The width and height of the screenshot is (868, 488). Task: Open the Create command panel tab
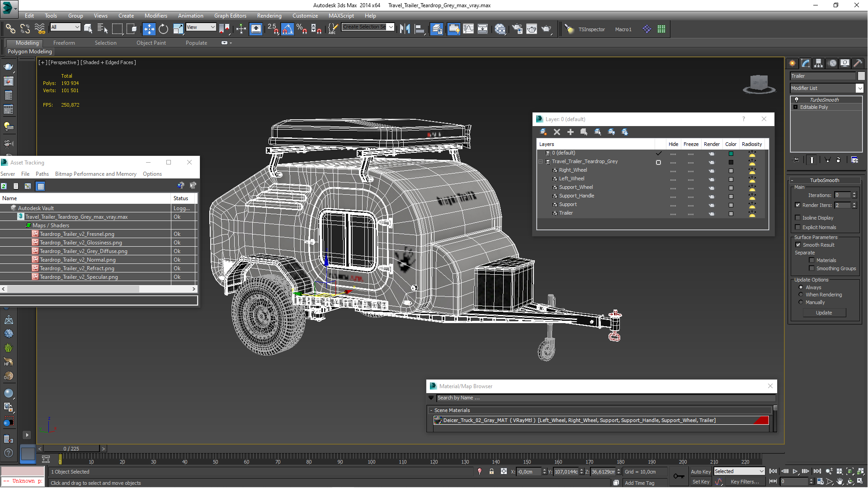pyautogui.click(x=793, y=63)
